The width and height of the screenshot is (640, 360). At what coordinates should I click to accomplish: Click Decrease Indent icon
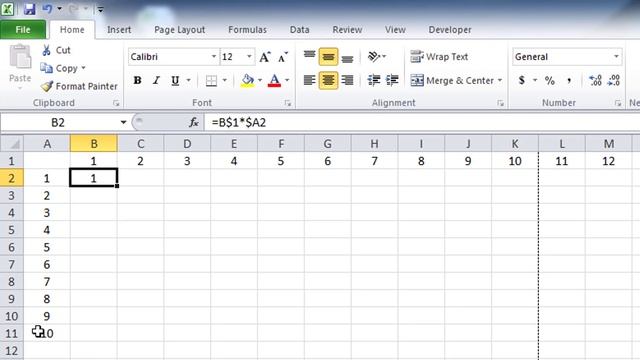373,80
